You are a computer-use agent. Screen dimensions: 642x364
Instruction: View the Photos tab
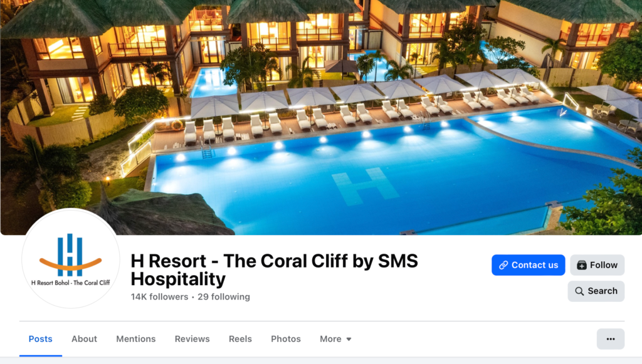tap(286, 339)
